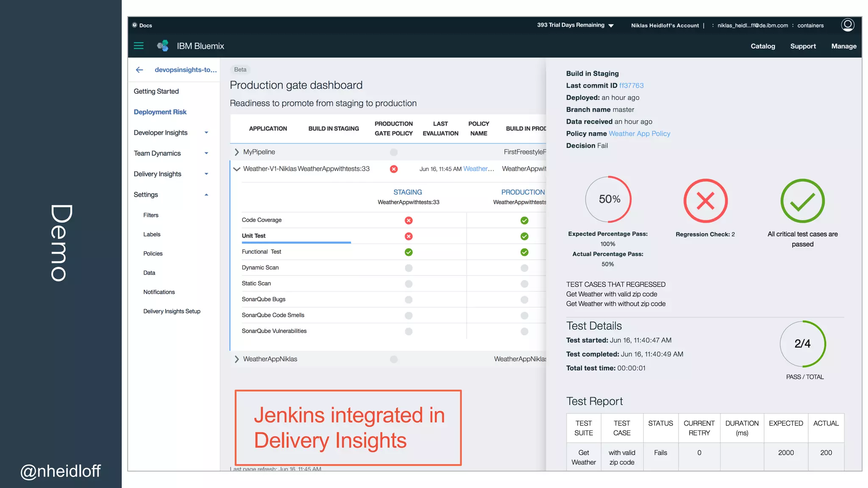Click Code Coverage production pass icon
This screenshot has width=868, height=488.
524,220
